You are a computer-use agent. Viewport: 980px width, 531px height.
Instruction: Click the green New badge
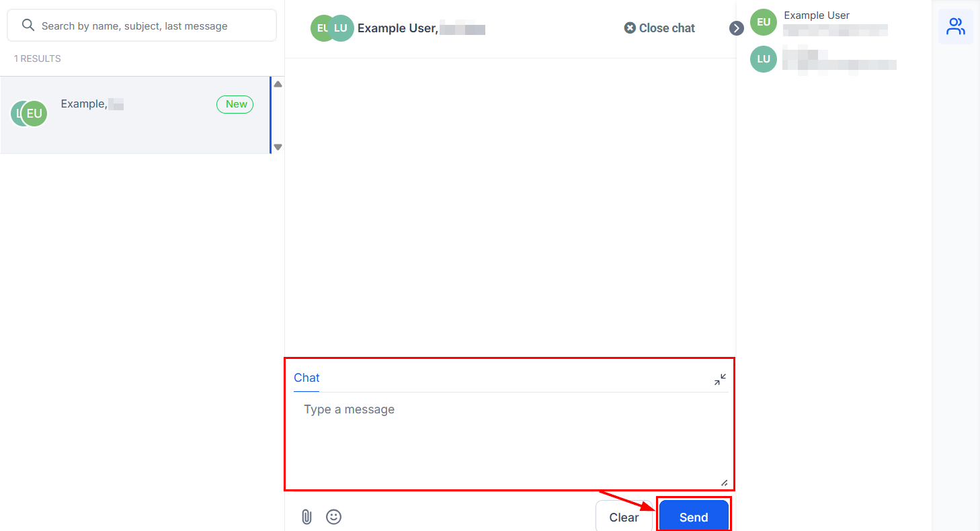235,104
